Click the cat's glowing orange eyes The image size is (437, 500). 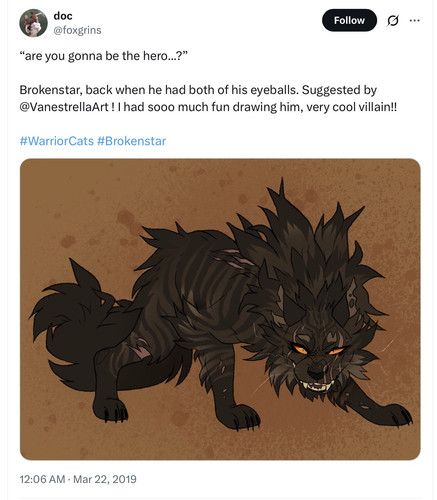click(x=318, y=350)
